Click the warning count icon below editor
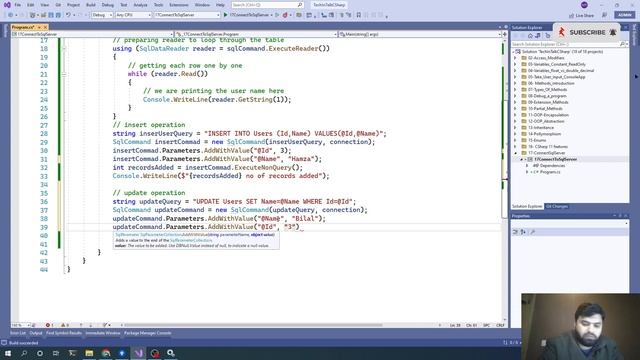Viewport: 640px width, 360px height. click(64, 325)
